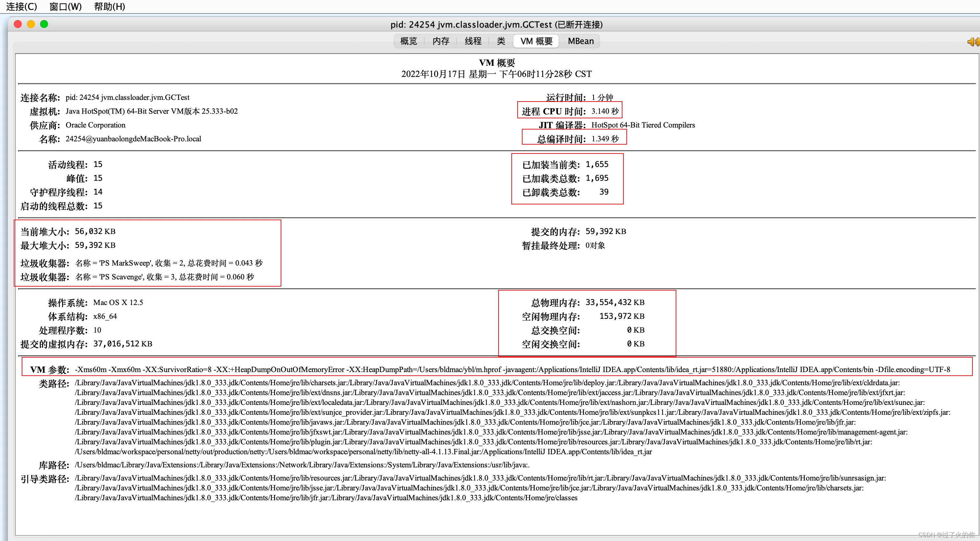Click the window title showing pid 24254
Viewport: 980px width, 541px height.
(x=496, y=25)
